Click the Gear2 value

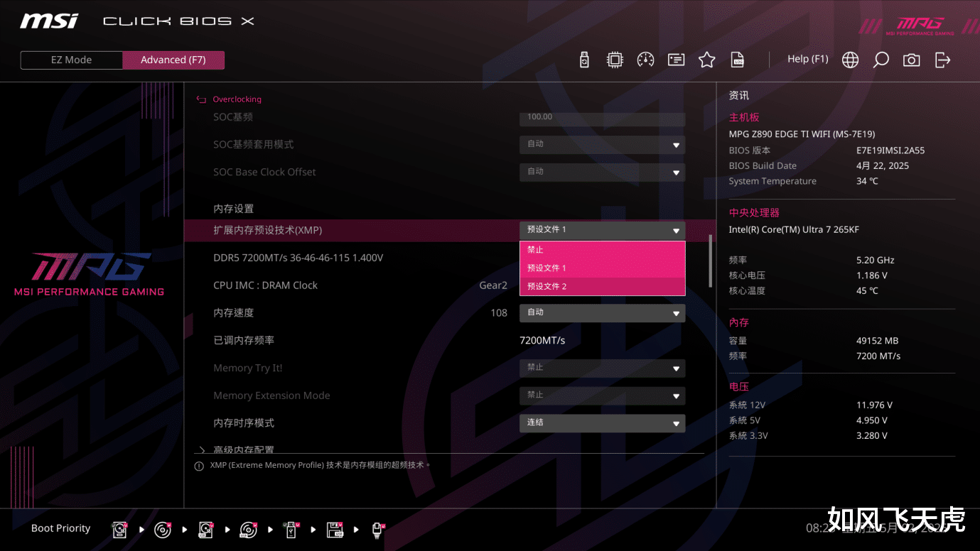click(493, 285)
